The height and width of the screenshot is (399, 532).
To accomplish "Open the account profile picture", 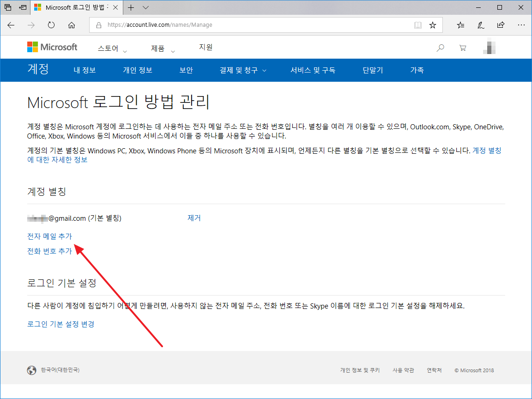I will coord(489,48).
